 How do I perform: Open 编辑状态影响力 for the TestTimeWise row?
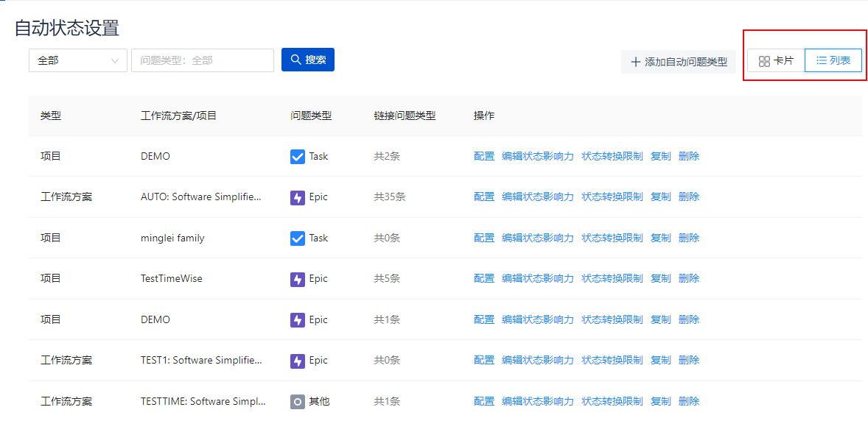[537, 278]
